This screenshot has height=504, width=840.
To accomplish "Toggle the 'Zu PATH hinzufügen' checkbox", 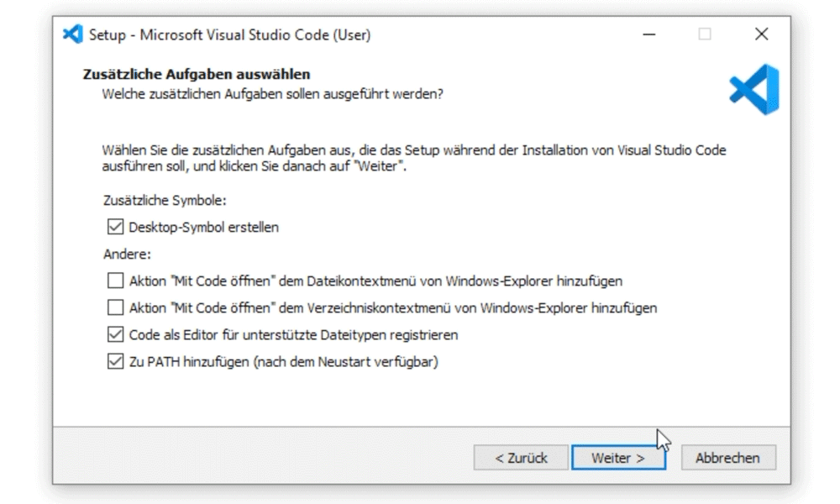I will point(115,361).
